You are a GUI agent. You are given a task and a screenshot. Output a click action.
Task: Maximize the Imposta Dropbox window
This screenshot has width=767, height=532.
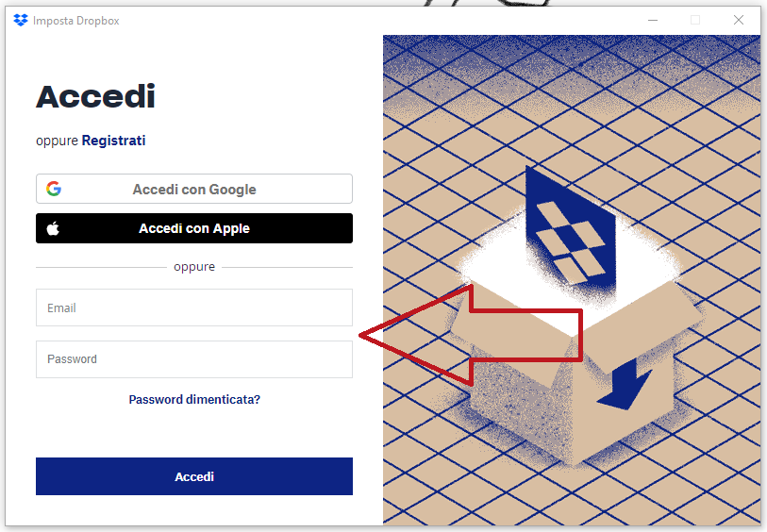695,20
